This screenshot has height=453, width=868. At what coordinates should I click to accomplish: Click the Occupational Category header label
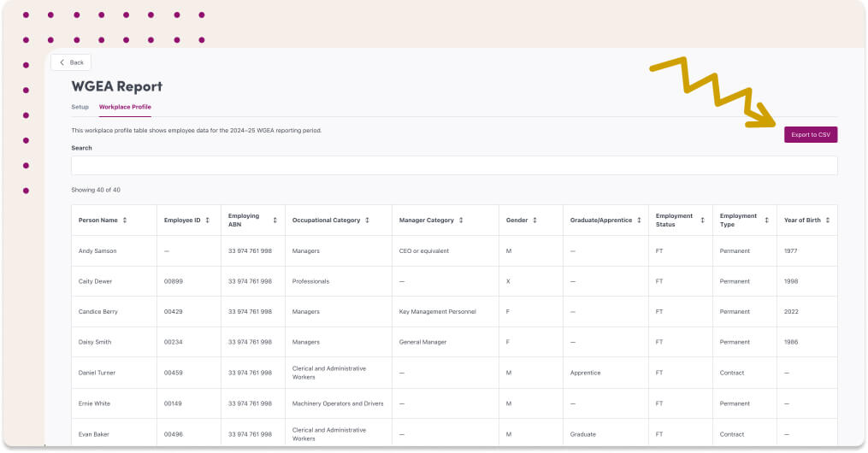[x=326, y=221]
